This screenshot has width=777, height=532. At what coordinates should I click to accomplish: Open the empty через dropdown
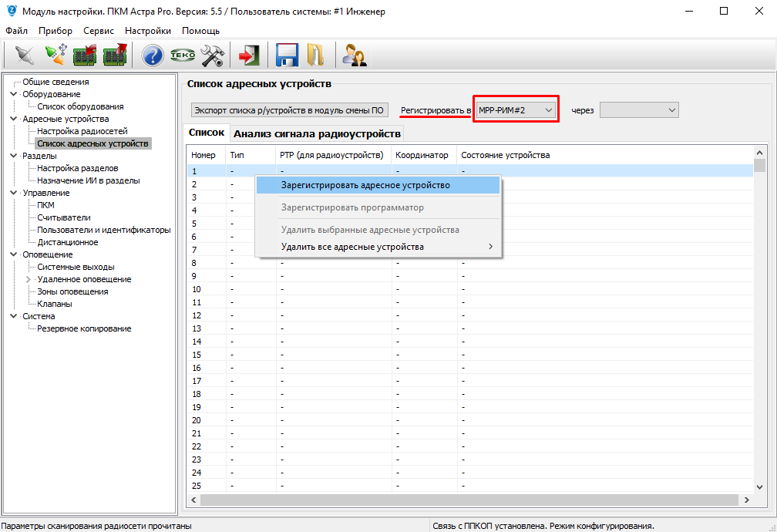click(x=639, y=110)
